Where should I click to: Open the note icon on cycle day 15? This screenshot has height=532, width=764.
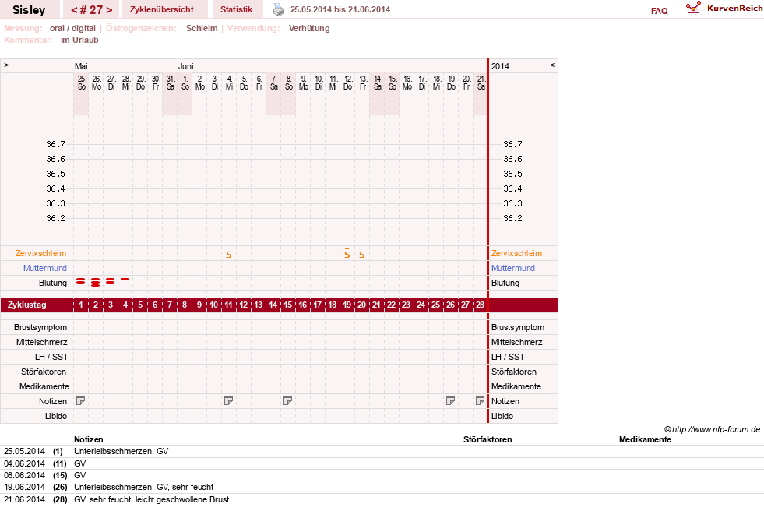point(288,401)
